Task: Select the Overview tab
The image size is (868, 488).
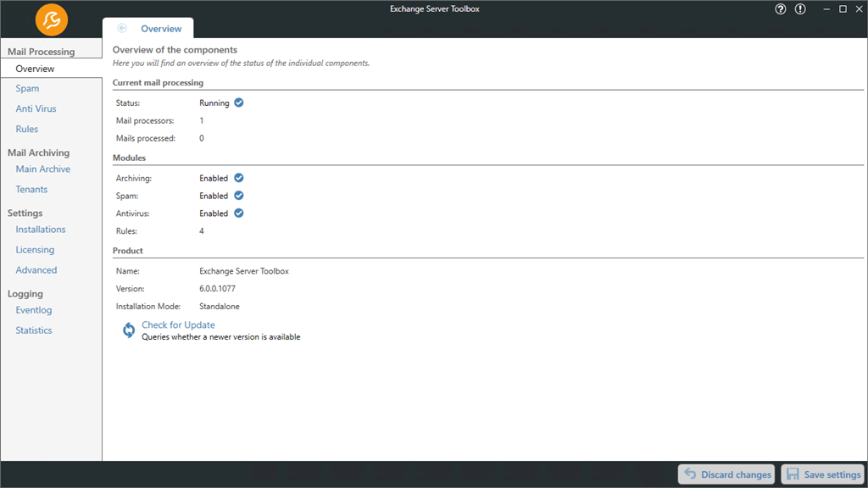Action: tap(160, 29)
